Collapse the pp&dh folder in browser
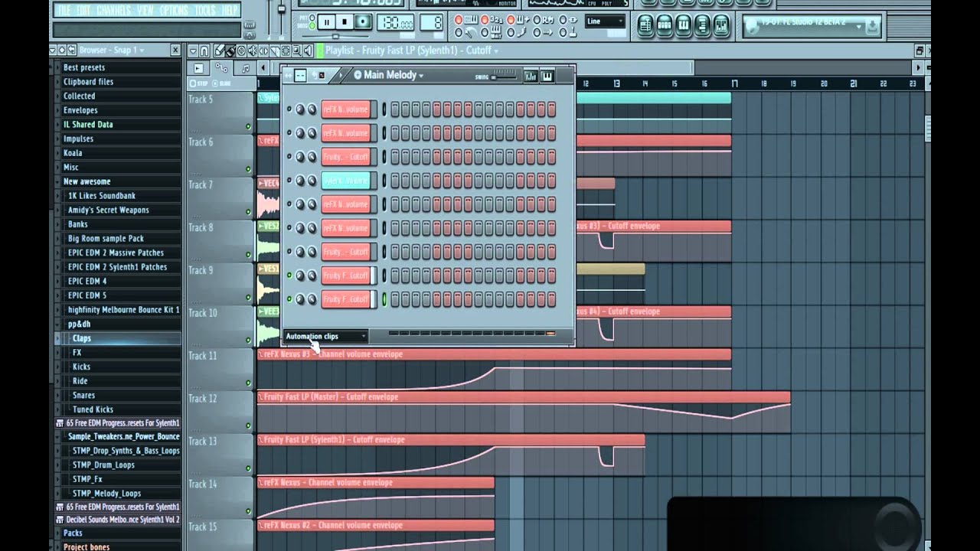 pyautogui.click(x=58, y=324)
